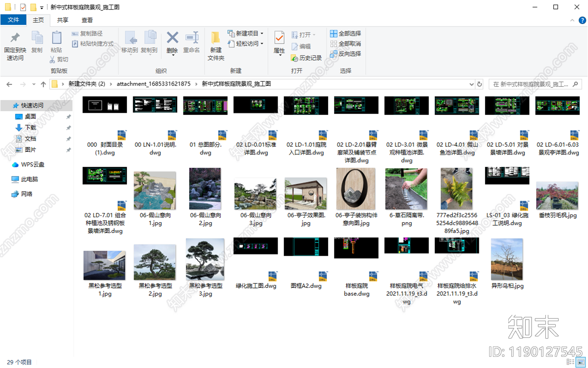Click Select None (全部取消) button
The image size is (588, 368).
click(x=346, y=44)
